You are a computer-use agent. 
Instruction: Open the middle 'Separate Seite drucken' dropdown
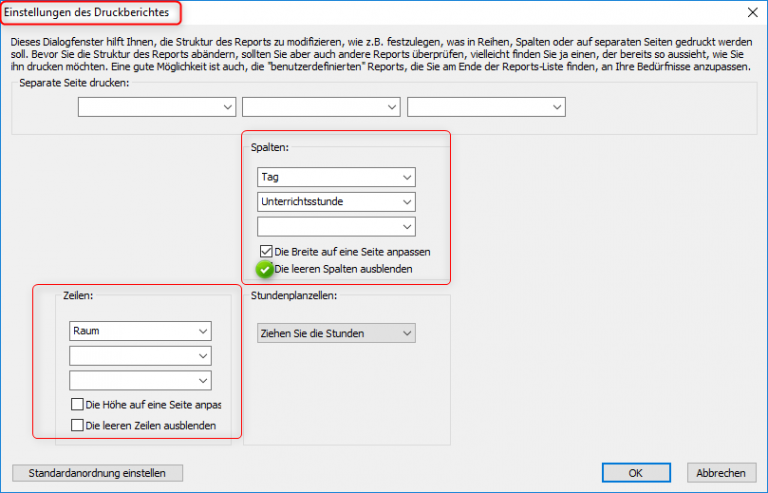point(321,107)
